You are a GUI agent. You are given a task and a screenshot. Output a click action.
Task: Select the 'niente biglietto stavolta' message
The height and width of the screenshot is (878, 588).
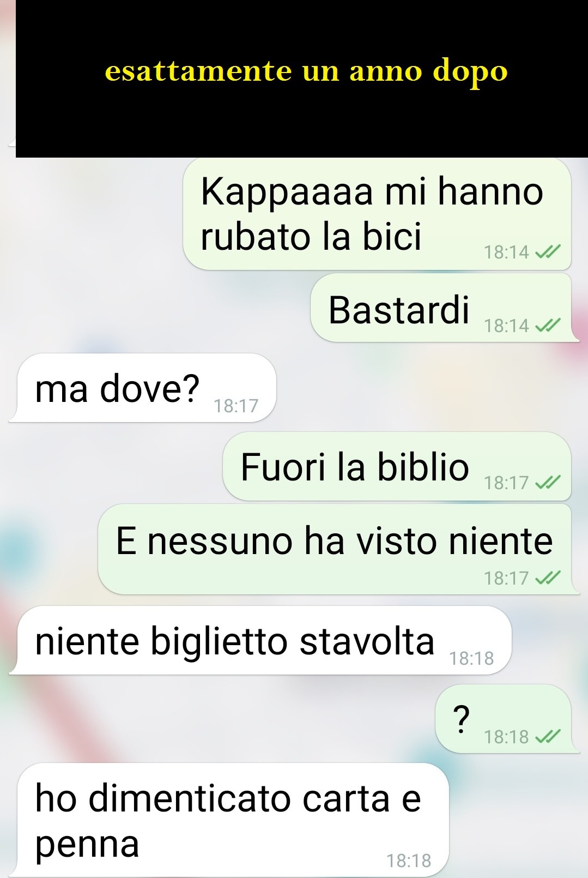click(260, 640)
